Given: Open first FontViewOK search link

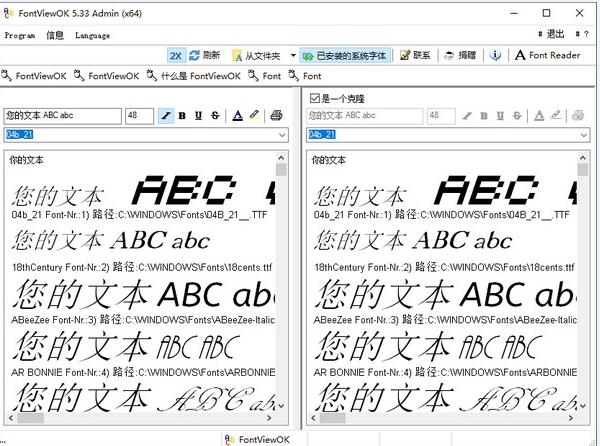Looking at the screenshot, I should tap(34, 76).
